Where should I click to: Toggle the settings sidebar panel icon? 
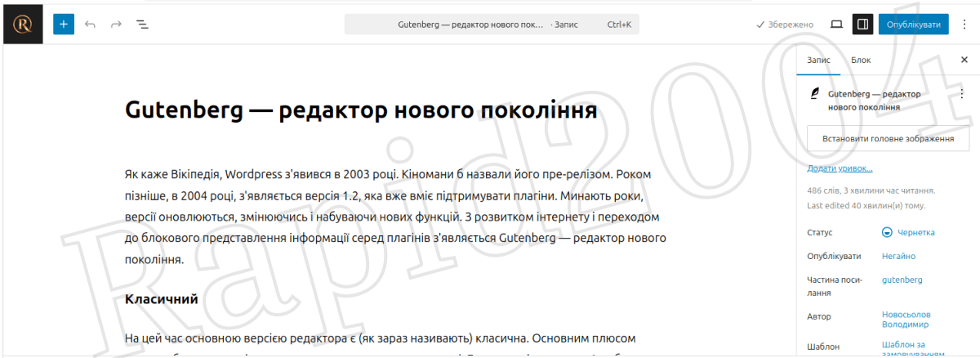(x=862, y=25)
